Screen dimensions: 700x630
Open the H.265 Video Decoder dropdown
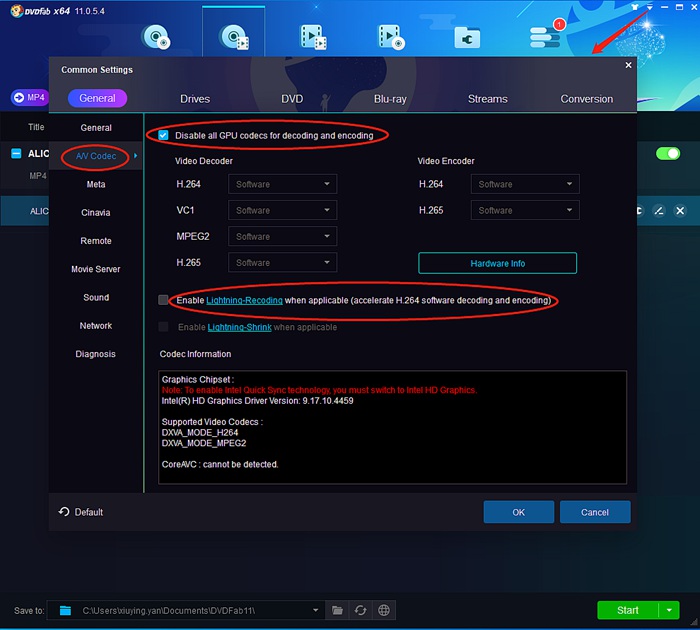[x=283, y=263]
